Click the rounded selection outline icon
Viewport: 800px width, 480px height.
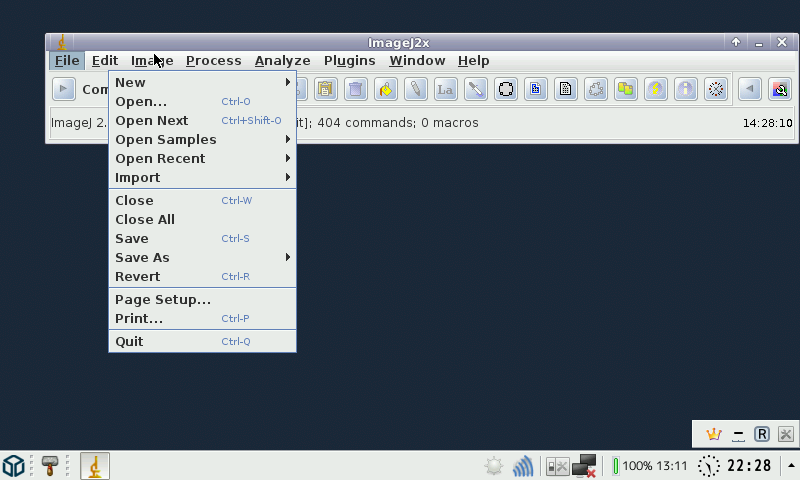coord(506,89)
